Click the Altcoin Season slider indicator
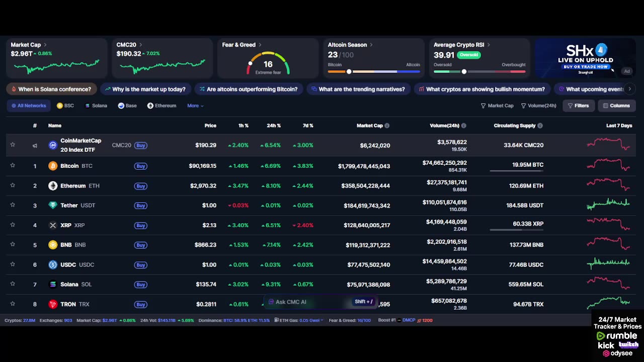The width and height of the screenshot is (644, 362). click(349, 72)
